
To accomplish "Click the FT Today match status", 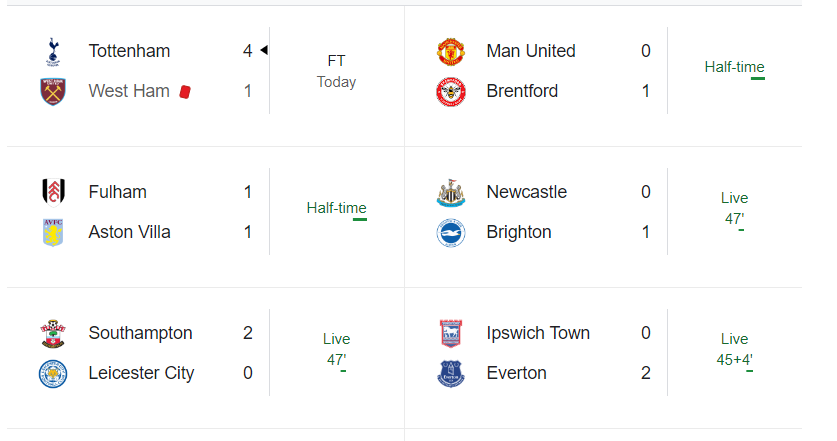I will (336, 71).
